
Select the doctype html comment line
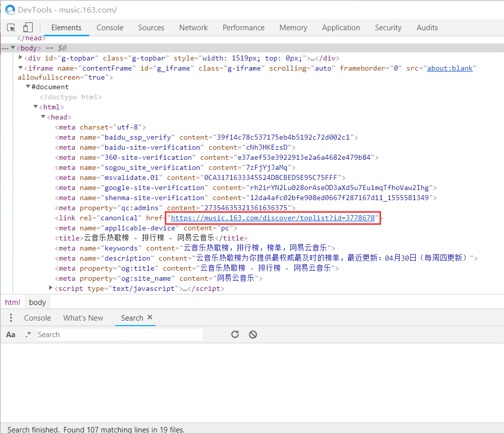coord(71,97)
